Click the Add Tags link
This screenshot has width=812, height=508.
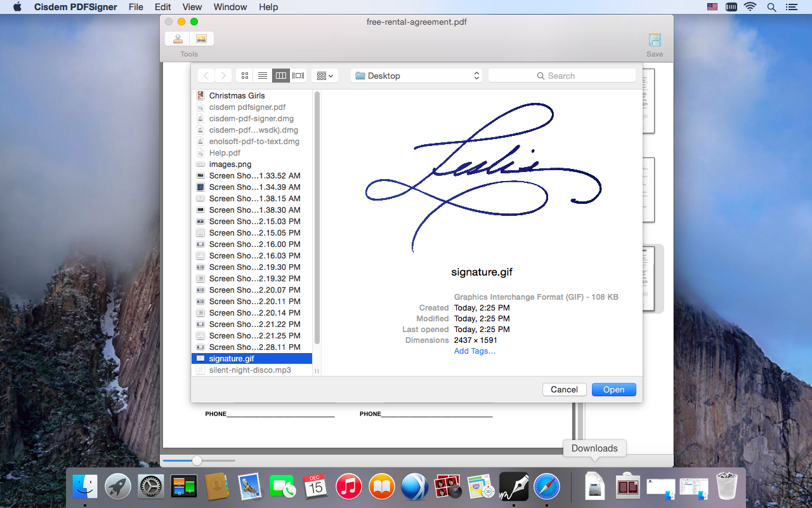coord(475,351)
